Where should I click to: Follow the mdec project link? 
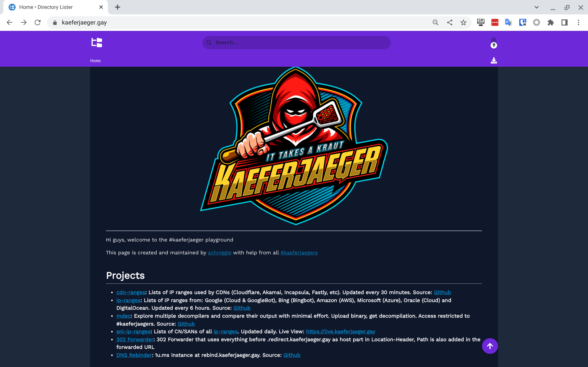pos(123,316)
